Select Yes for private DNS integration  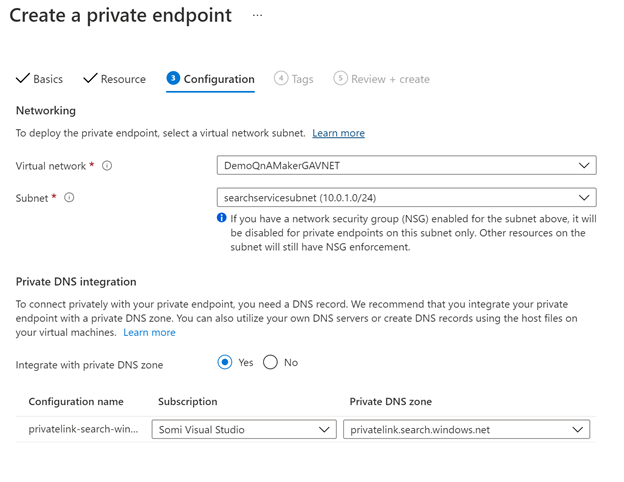tap(225, 362)
